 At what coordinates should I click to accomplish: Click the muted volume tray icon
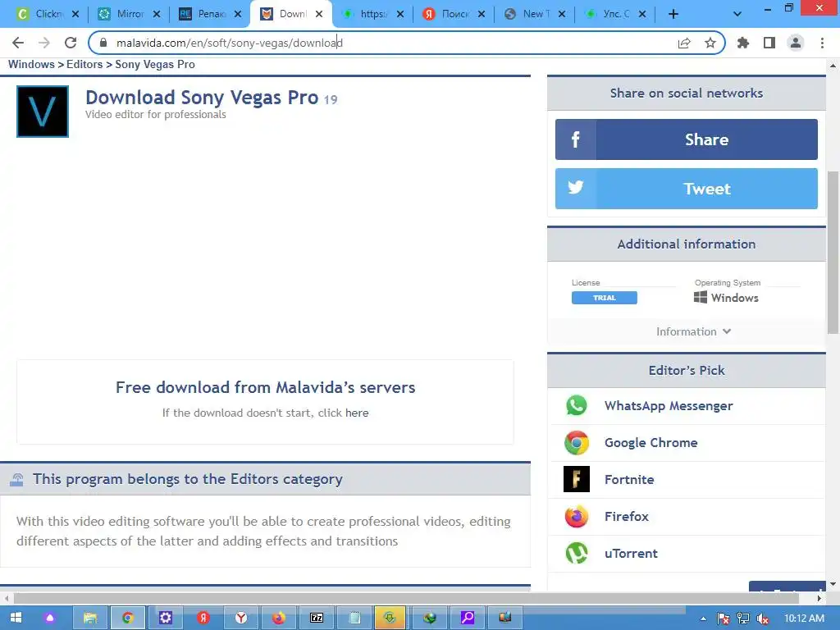763,619
